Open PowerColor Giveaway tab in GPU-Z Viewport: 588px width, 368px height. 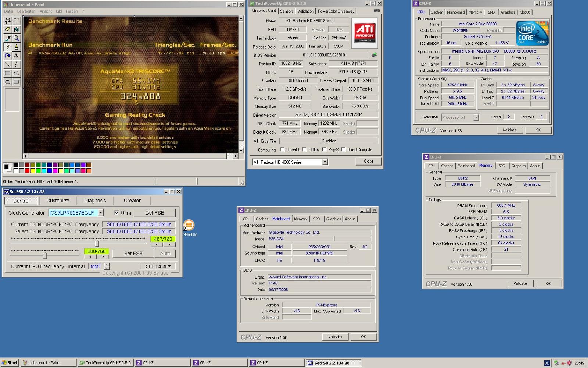click(336, 11)
